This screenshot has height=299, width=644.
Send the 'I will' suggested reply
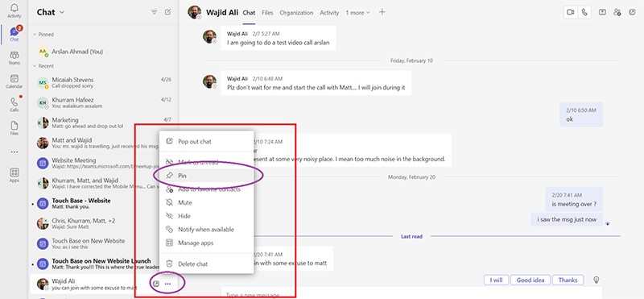click(x=496, y=280)
